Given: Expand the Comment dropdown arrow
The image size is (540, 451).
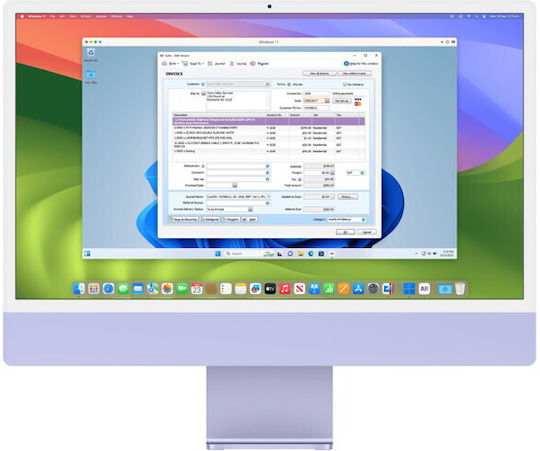Looking at the screenshot, I should tap(268, 173).
